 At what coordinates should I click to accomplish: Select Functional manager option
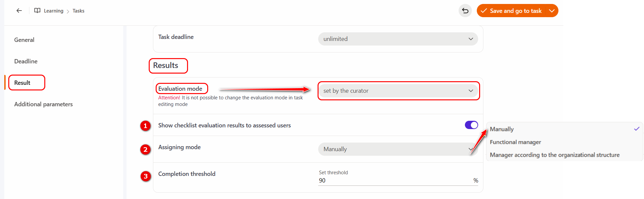pos(515,142)
